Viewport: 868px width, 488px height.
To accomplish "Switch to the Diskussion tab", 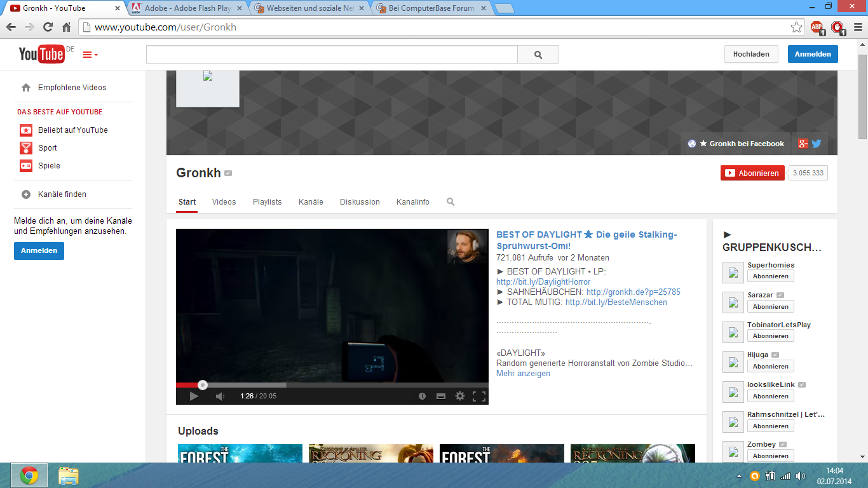I will point(360,202).
